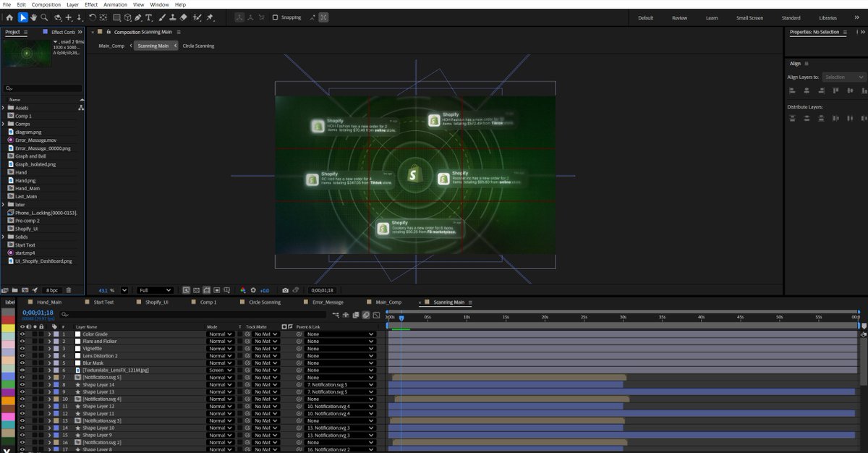The height and width of the screenshot is (453, 868).
Task: Hide the Color Grade layer eye
Action: click(x=22, y=334)
